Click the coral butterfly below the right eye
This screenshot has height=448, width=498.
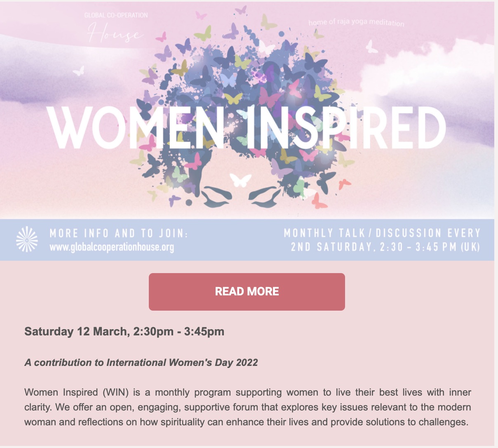pos(319,200)
